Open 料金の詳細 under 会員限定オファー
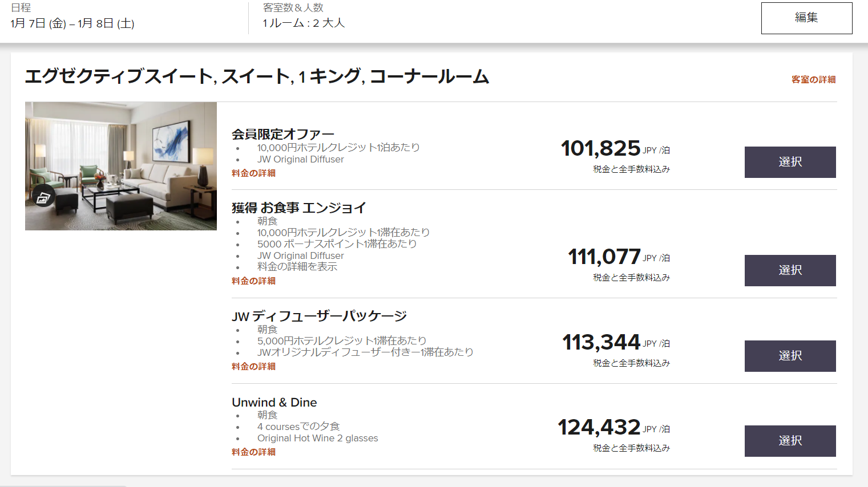This screenshot has width=868, height=487. tap(253, 173)
